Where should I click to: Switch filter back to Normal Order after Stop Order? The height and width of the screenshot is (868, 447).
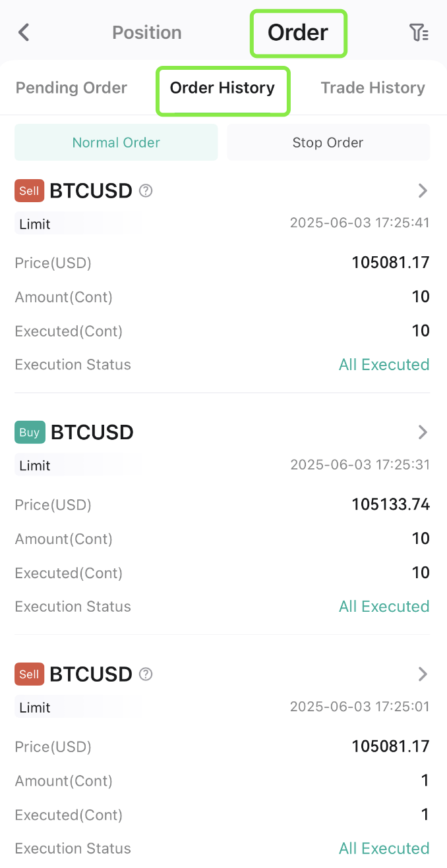(x=116, y=142)
